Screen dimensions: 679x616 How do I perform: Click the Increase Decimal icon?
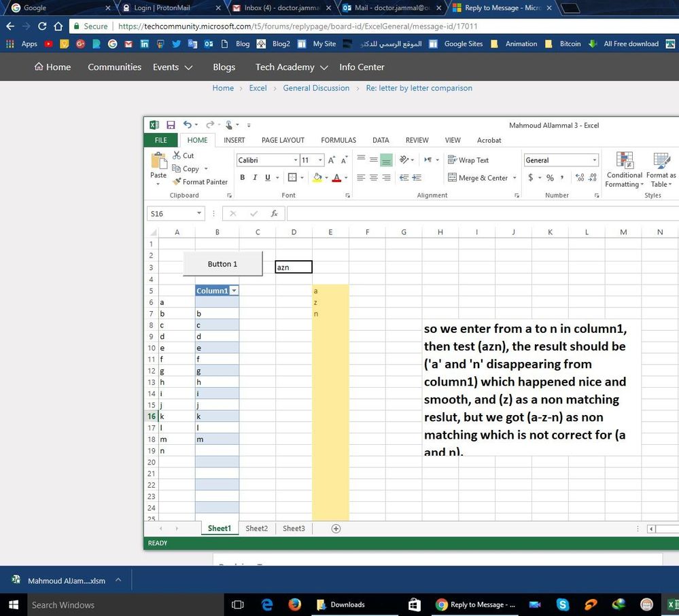coord(580,177)
